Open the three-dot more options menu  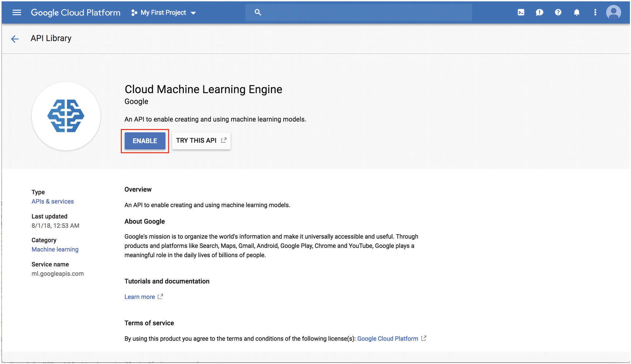pyautogui.click(x=595, y=12)
